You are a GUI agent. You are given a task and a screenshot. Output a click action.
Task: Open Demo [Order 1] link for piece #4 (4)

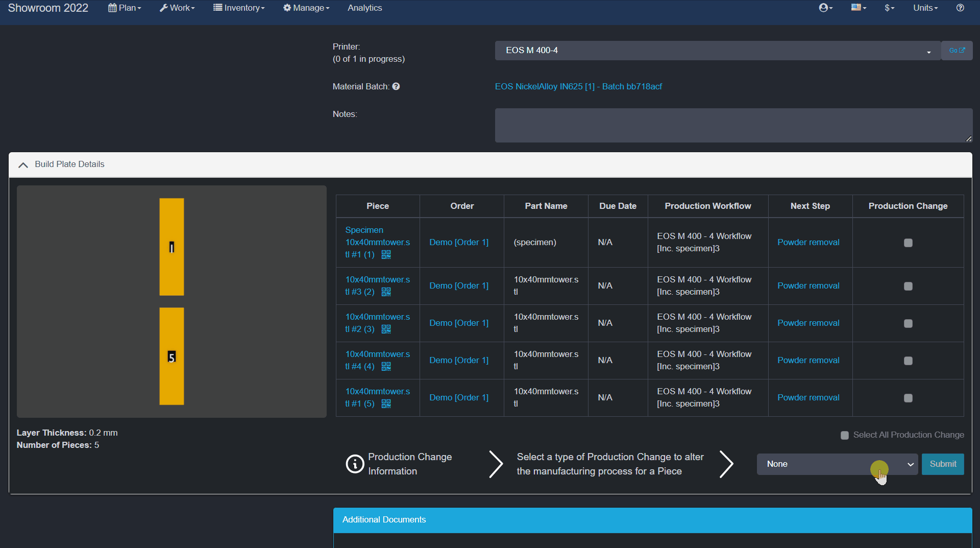coord(459,360)
